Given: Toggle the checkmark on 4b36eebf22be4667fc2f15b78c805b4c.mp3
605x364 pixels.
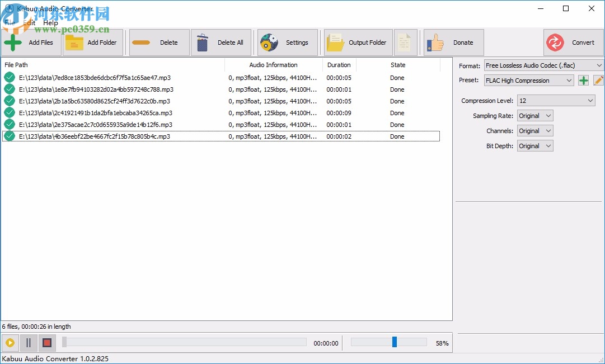Looking at the screenshot, I should (9, 136).
